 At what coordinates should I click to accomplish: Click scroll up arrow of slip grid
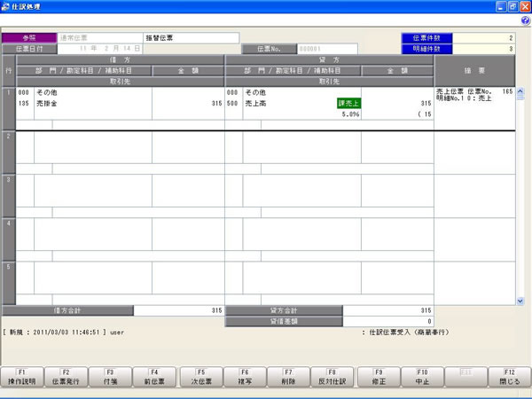click(x=520, y=91)
